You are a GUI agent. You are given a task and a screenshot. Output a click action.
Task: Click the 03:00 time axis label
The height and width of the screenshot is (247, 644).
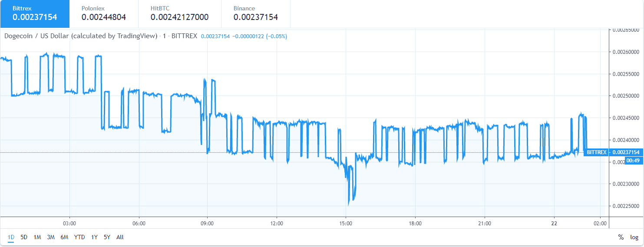[x=69, y=224]
